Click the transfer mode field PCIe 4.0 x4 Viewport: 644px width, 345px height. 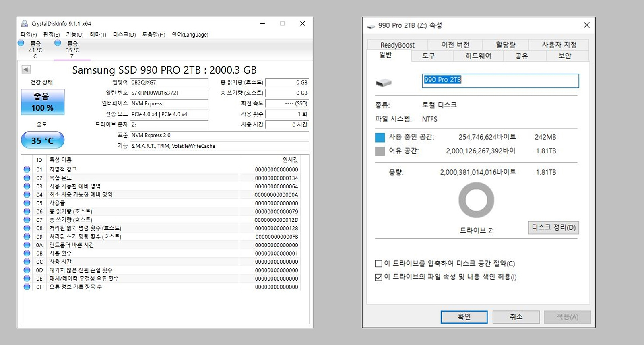tap(169, 114)
